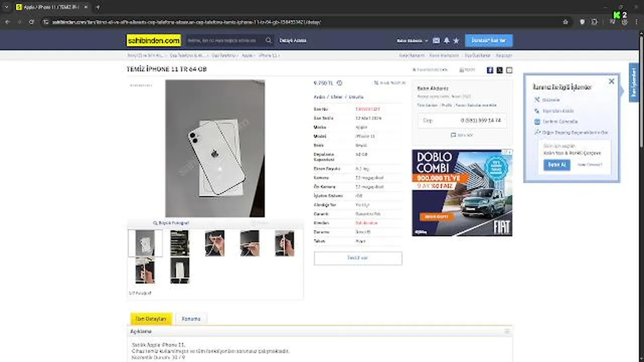
Task: Click Düzenle in the actions popup
Action: point(550,100)
